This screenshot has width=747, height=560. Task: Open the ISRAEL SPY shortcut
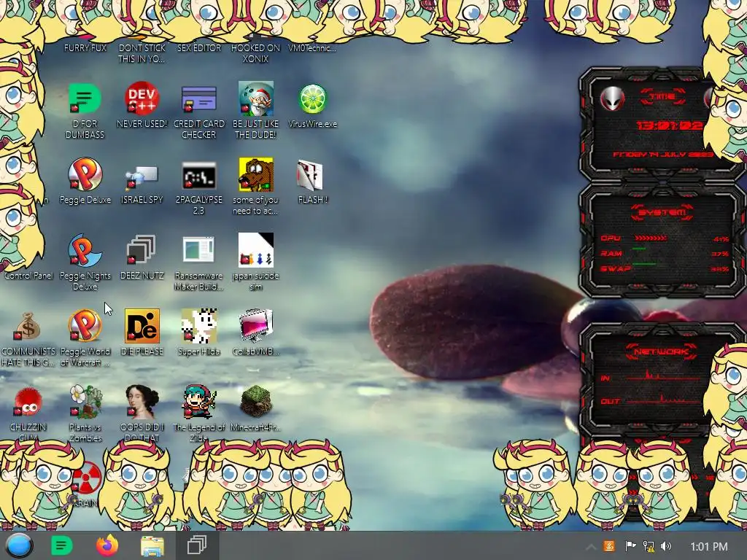(x=142, y=176)
